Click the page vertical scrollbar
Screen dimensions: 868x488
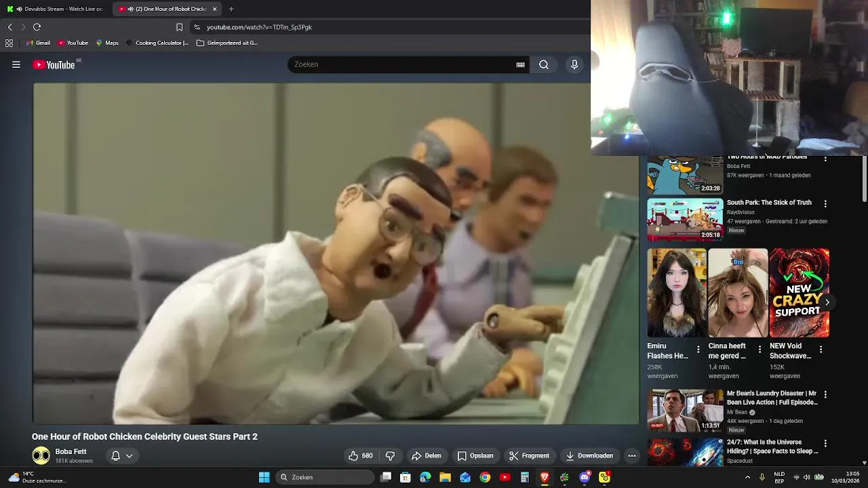pyautogui.click(x=865, y=178)
